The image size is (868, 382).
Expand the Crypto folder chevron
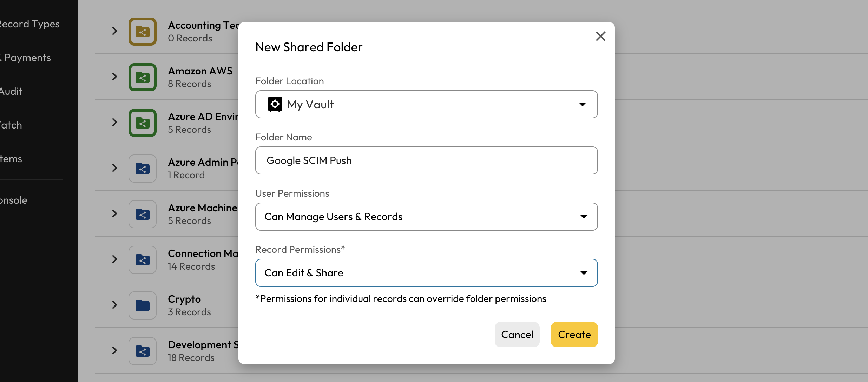114,305
